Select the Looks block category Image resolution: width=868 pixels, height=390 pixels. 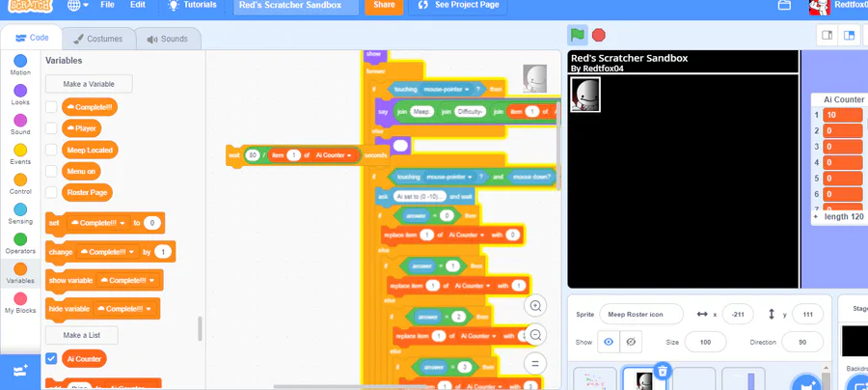click(20, 95)
